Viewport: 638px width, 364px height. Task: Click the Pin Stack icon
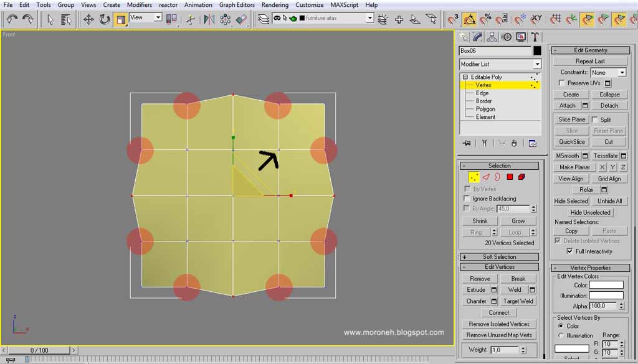(467, 143)
